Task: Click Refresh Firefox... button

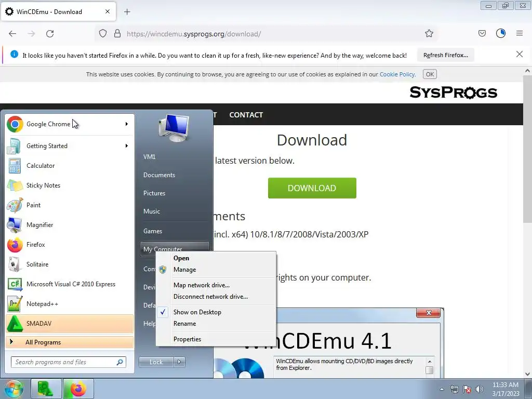Action: click(445, 55)
